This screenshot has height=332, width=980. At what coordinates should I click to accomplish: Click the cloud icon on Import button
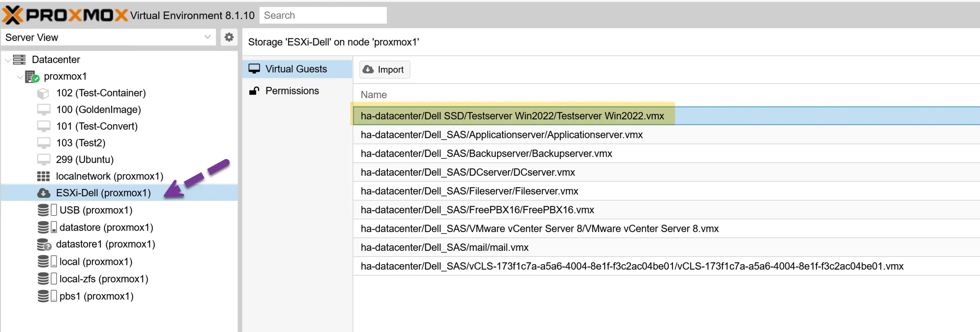(368, 69)
